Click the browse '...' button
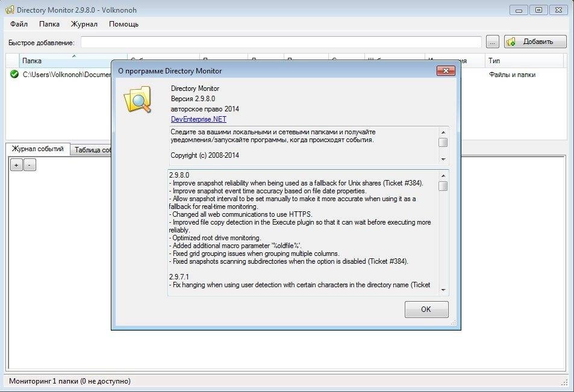 (x=492, y=42)
